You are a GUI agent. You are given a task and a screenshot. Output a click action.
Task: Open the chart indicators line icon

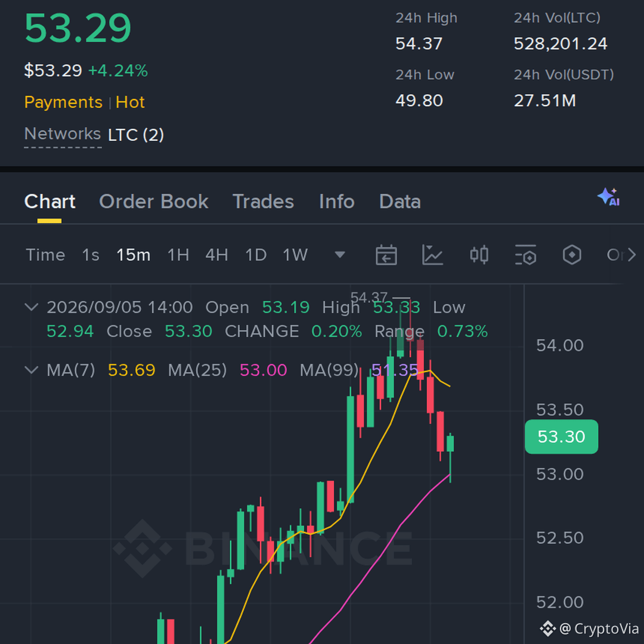tap(432, 255)
